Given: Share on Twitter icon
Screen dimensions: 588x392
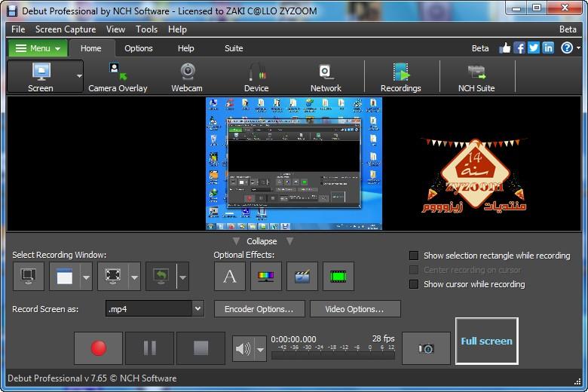Looking at the screenshot, I should (x=534, y=48).
